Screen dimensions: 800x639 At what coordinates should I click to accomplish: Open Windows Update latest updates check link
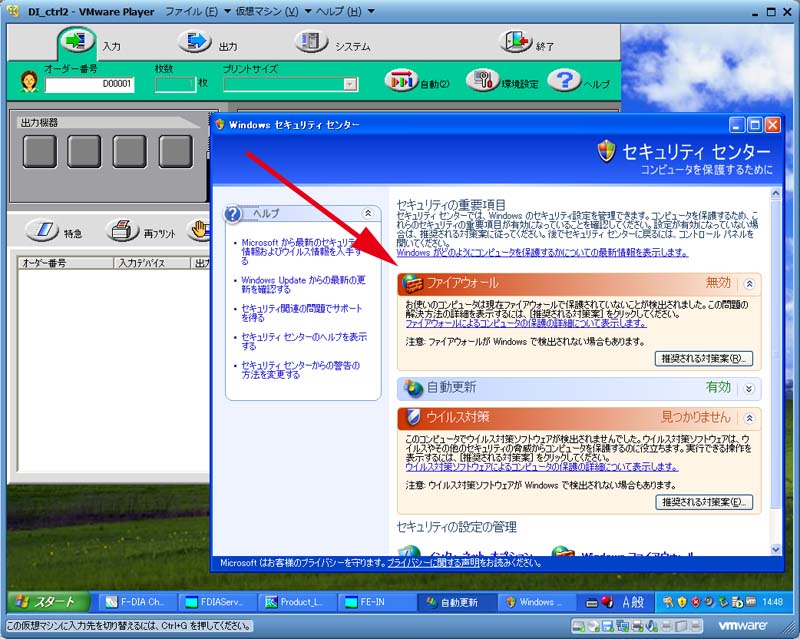point(303,285)
